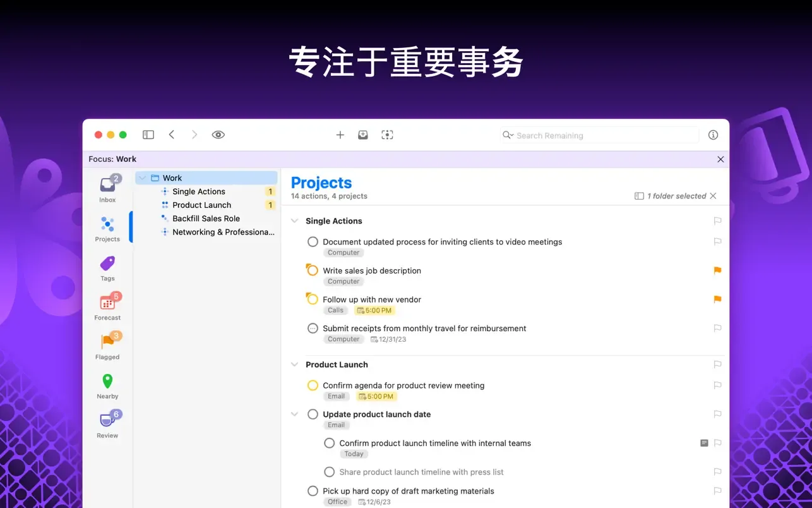The width and height of the screenshot is (812, 508).
Task: Complete 'Document updated process' task circle
Action: tap(313, 242)
